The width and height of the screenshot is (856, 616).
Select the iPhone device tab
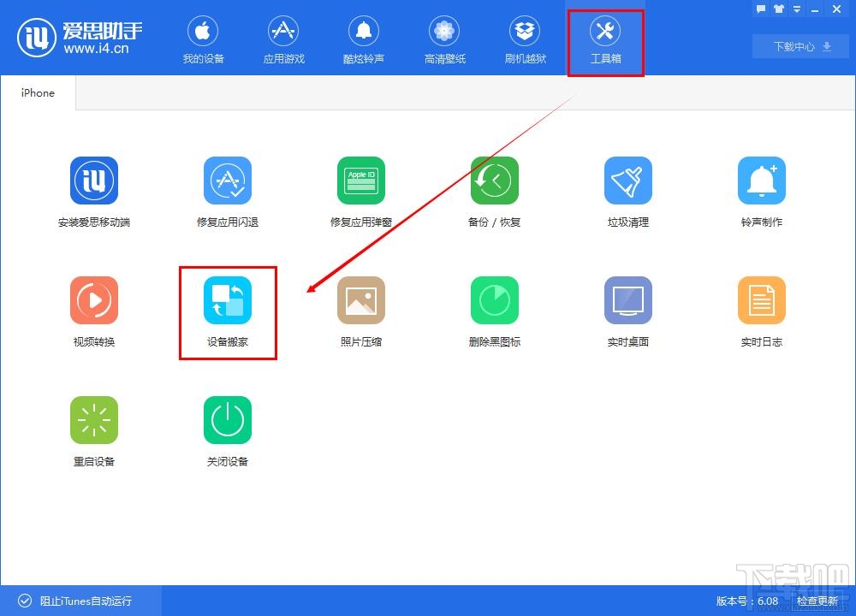click(38, 92)
